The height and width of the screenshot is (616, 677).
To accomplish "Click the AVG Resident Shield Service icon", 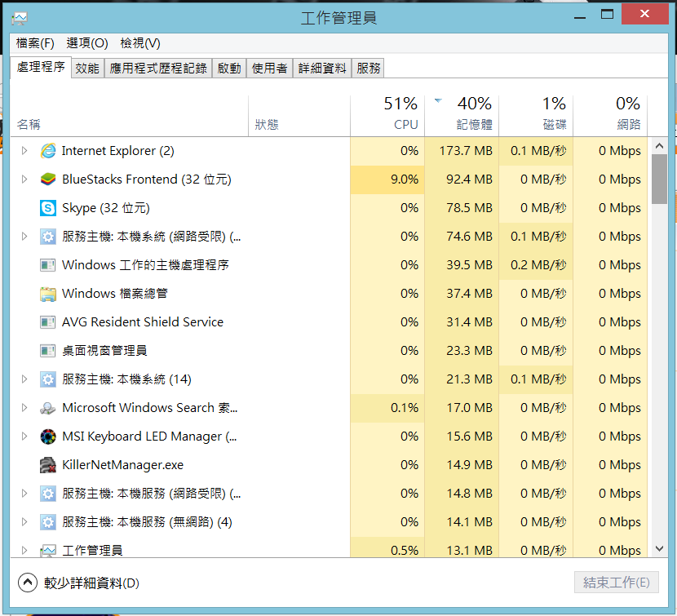I will click(x=48, y=322).
